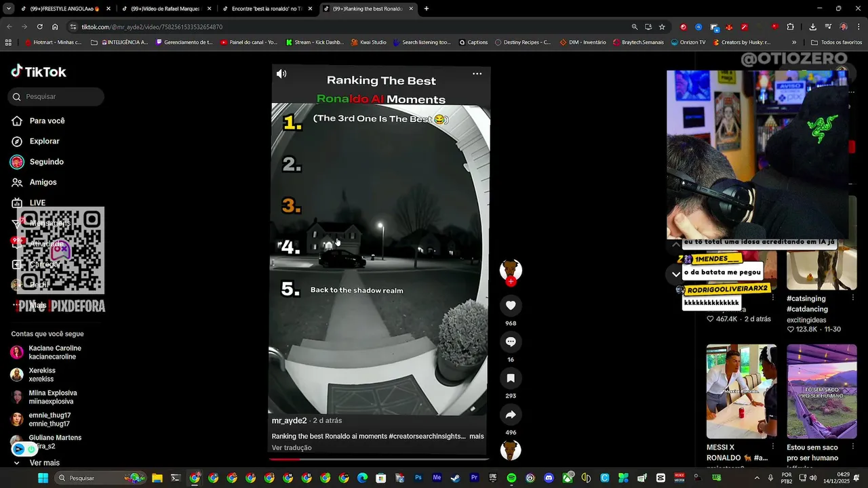
Task: Open Premiere Pro from the taskbar
Action: pyautogui.click(x=474, y=478)
